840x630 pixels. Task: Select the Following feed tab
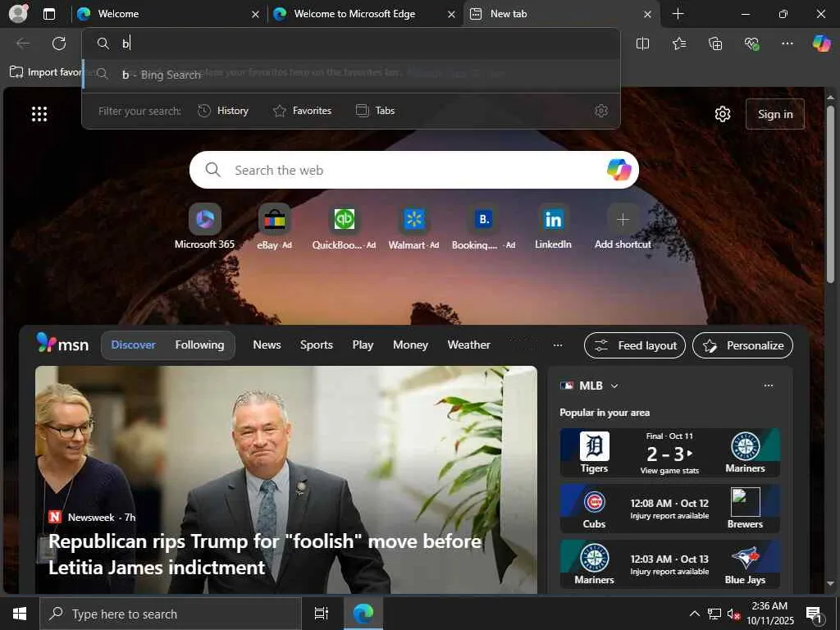(200, 345)
